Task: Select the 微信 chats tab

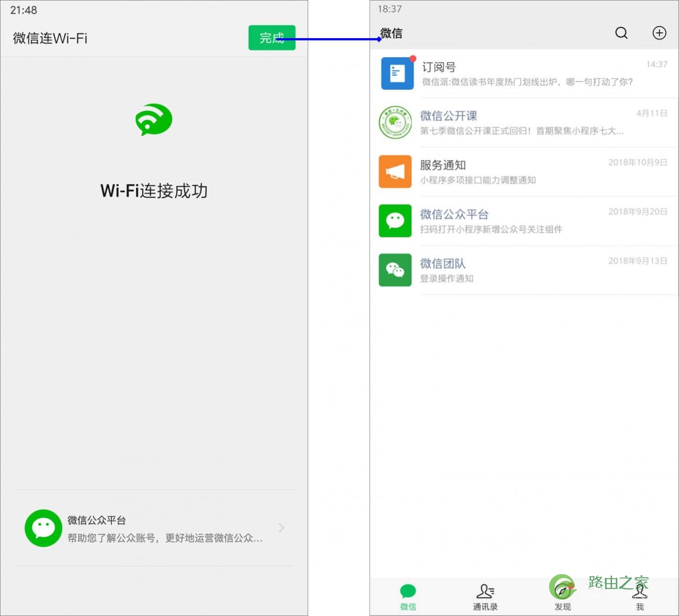Action: (407, 596)
